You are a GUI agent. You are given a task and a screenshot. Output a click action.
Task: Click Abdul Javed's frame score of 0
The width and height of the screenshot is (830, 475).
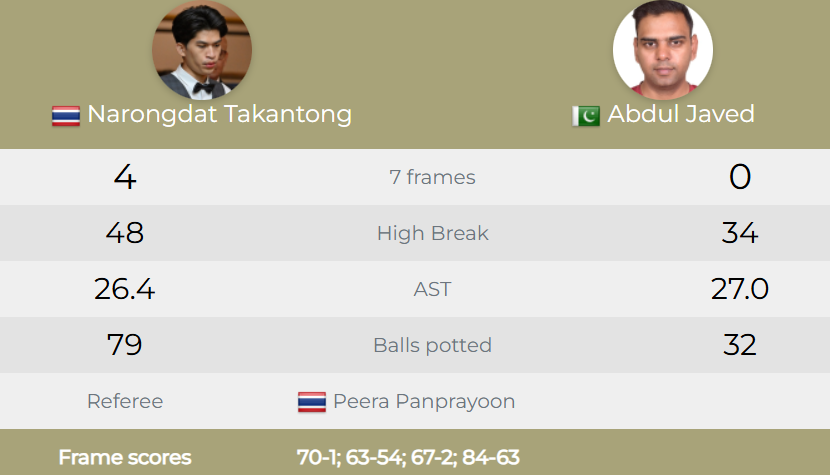coord(740,178)
